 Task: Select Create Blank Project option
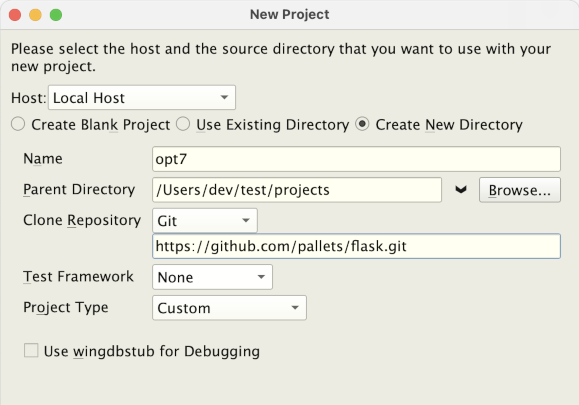click(x=18, y=124)
